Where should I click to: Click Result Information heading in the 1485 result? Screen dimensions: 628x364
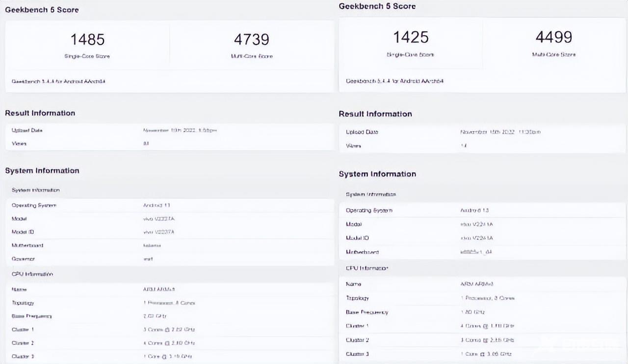click(40, 113)
